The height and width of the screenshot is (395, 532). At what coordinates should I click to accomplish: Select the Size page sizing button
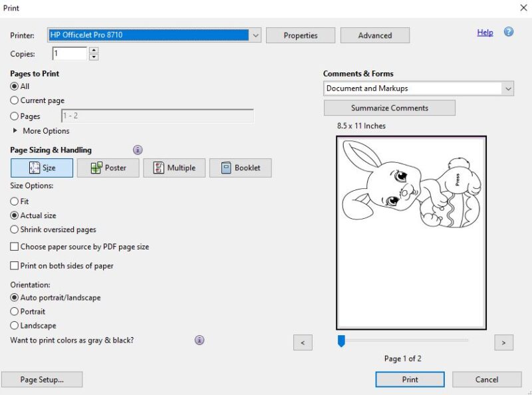pyautogui.click(x=42, y=168)
